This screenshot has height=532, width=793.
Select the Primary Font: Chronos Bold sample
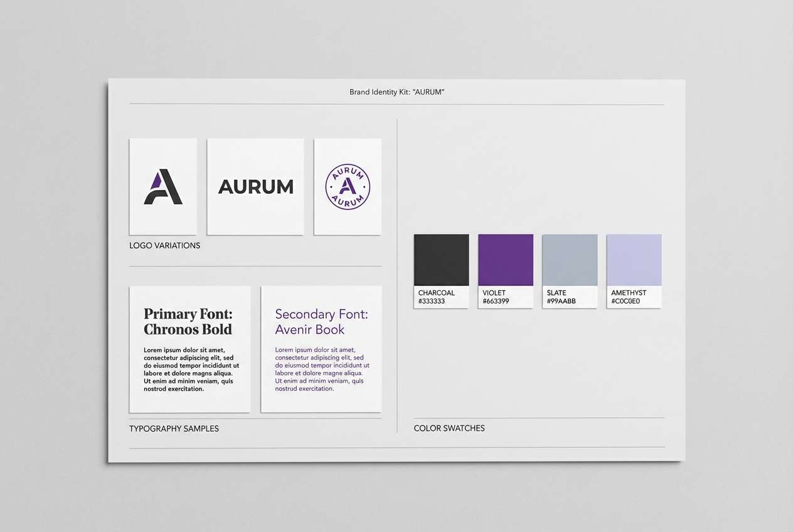(x=189, y=349)
